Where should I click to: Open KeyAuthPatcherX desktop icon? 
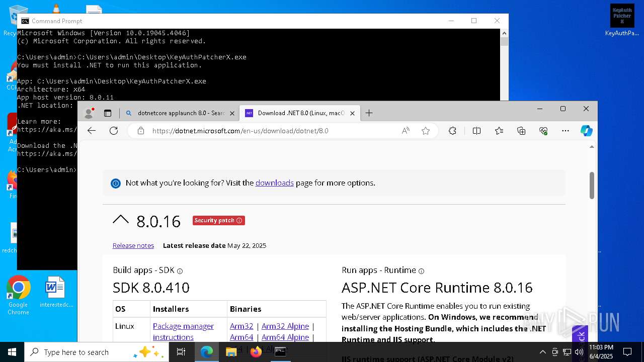[622, 20]
